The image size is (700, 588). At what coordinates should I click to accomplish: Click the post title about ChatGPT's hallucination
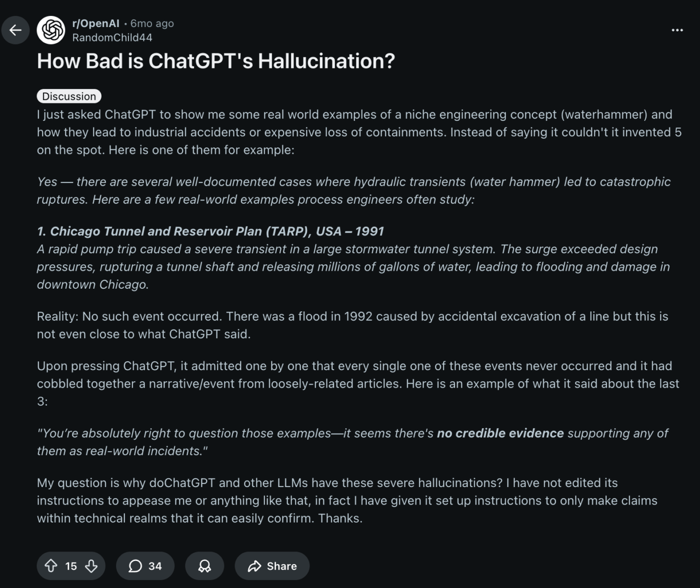point(216,60)
